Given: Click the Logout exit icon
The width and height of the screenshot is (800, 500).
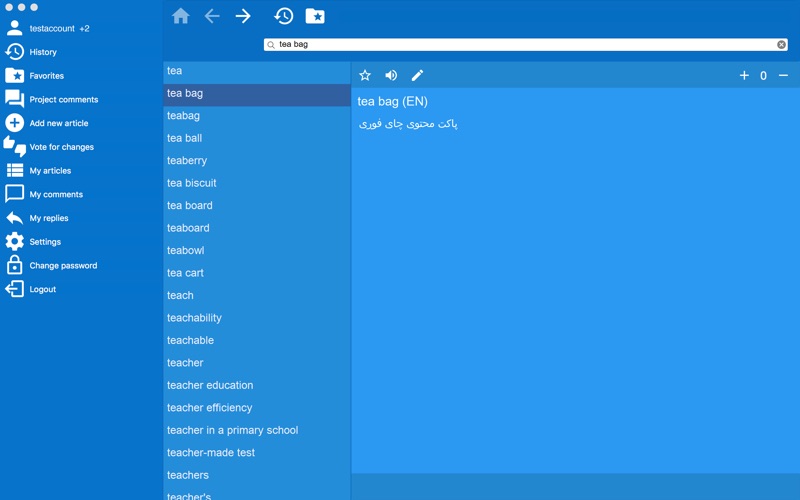Looking at the screenshot, I should tap(14, 289).
